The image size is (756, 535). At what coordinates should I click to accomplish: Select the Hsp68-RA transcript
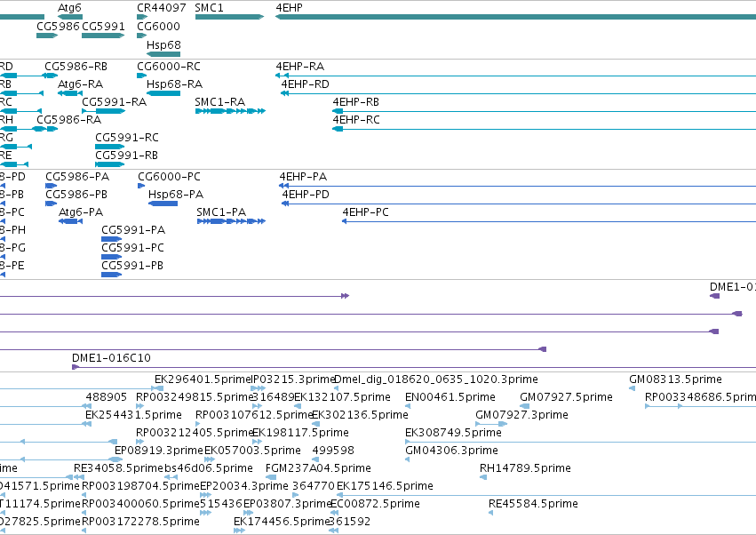[163, 93]
